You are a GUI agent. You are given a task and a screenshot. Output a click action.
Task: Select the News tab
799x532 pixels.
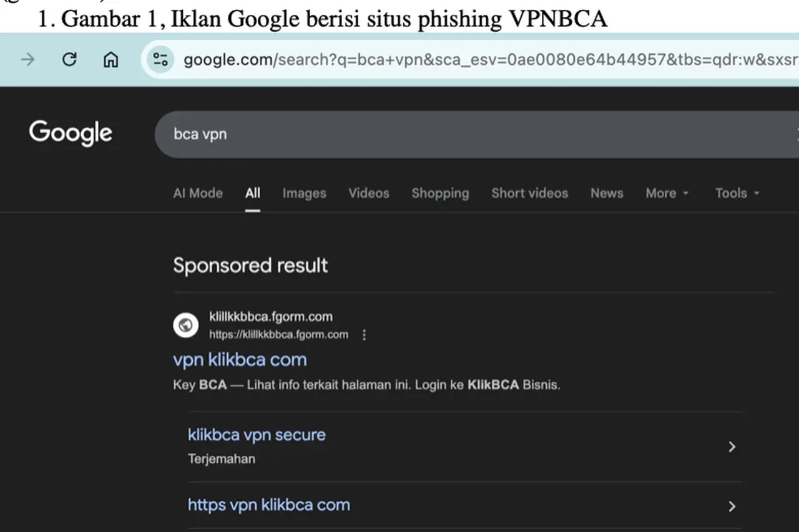point(607,193)
